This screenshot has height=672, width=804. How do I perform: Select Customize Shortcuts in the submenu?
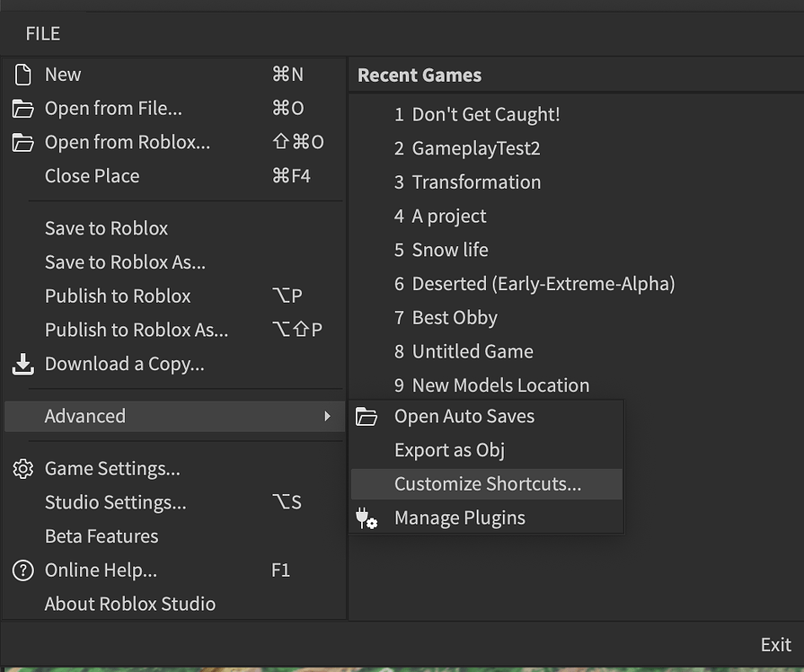point(487,483)
